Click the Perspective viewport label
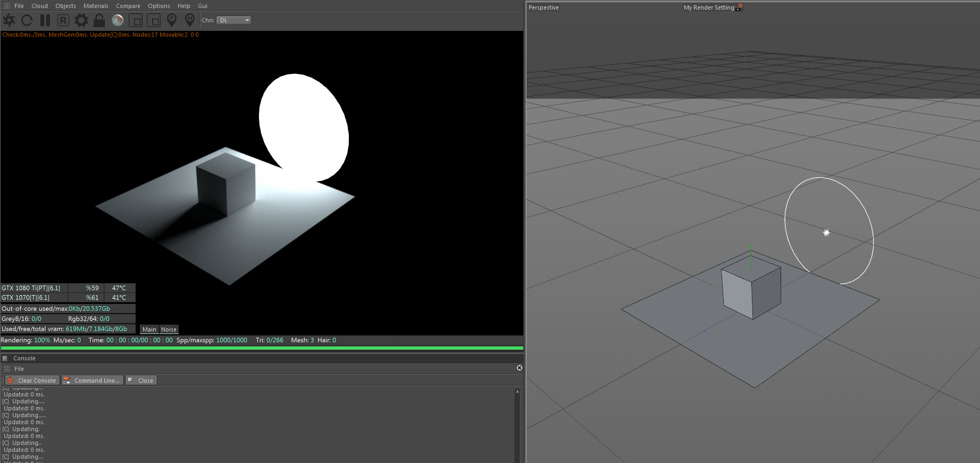Image resolution: width=980 pixels, height=463 pixels. pyautogui.click(x=543, y=7)
